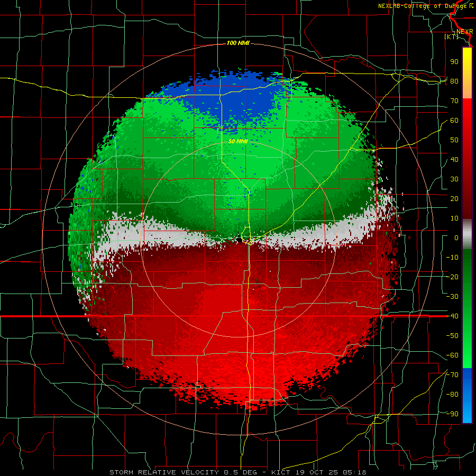Click the 70 value on the velocity scale
Viewport: 476px width, 476px height.
point(454,101)
